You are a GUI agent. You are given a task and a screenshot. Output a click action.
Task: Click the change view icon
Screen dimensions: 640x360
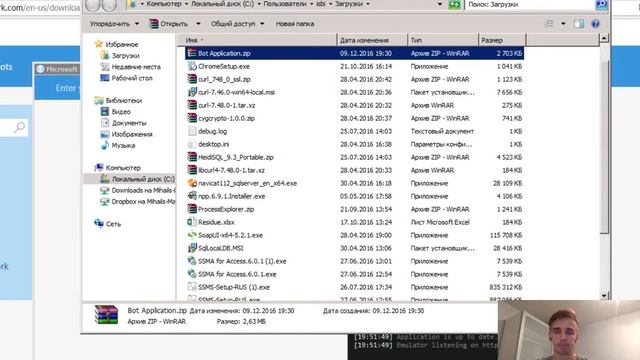549,24
